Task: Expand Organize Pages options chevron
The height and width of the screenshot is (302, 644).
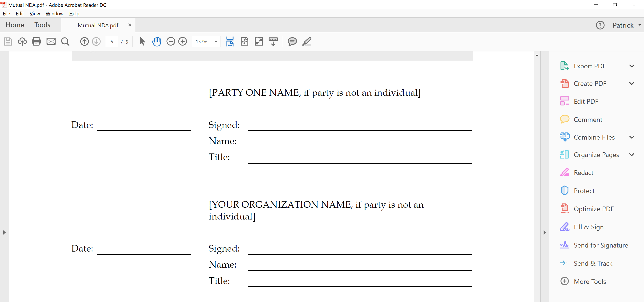Action: [x=632, y=155]
